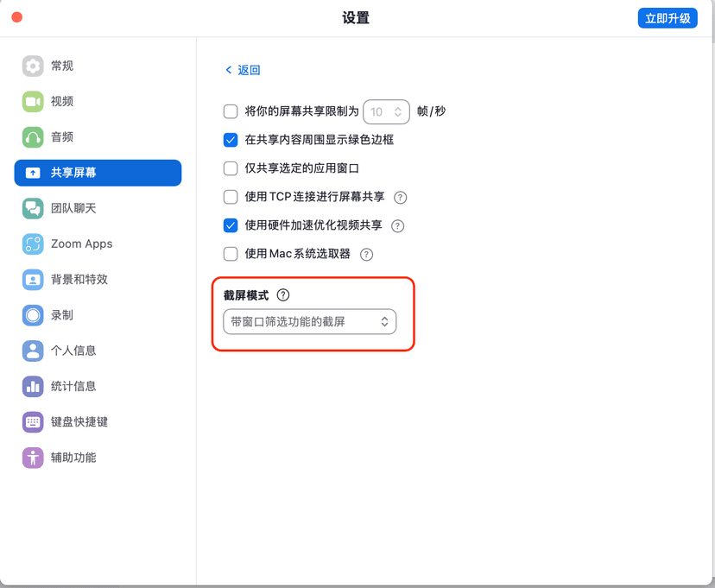Click the 截屏模式 heading text
Screen dimensions: 715x588
pos(246,295)
